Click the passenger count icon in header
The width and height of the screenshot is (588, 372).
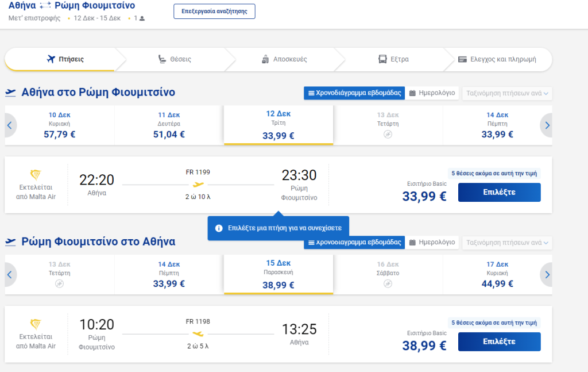pos(142,18)
